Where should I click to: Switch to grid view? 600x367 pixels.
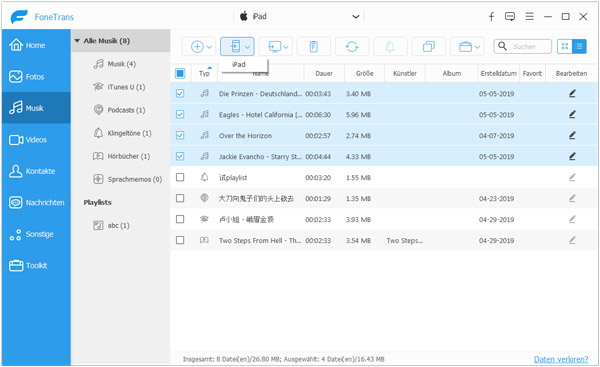tap(564, 46)
